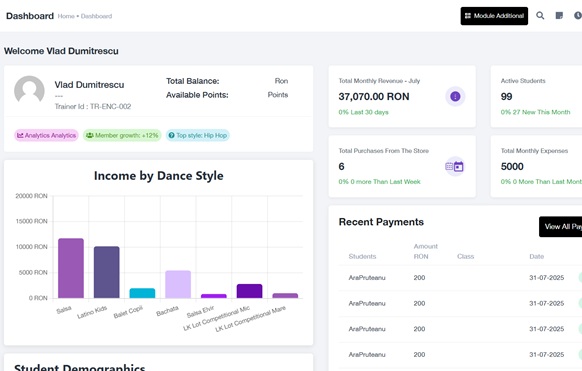
Task: Click the Vlad Dumitrescu name in profile card
Action: click(x=89, y=85)
